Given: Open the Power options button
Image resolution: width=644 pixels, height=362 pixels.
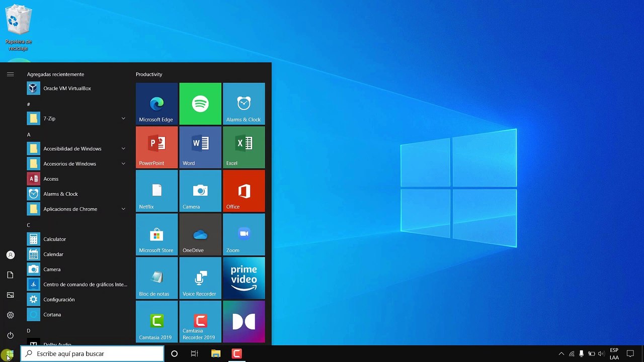Looking at the screenshot, I should pyautogui.click(x=10, y=335).
